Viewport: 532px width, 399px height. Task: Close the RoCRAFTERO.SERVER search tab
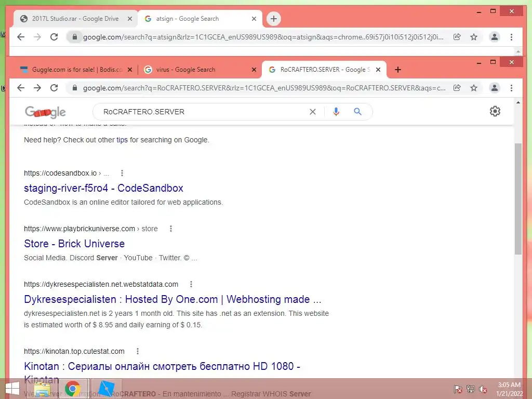coord(378,70)
